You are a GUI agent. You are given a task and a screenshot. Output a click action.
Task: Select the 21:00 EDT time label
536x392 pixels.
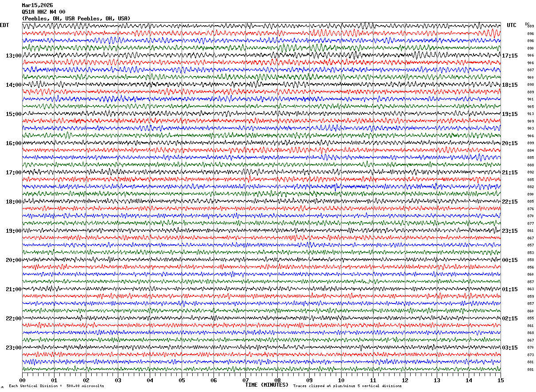pos(13,289)
